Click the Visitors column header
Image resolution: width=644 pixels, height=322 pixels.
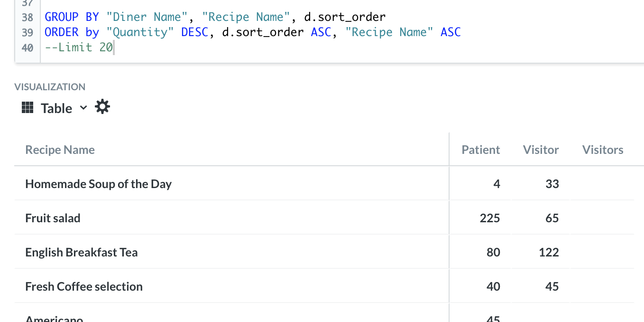click(602, 150)
